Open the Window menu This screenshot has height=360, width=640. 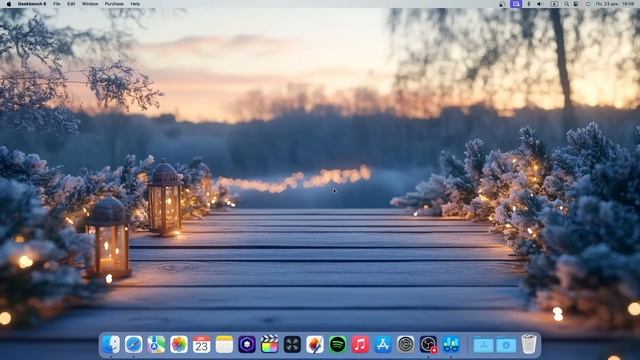coord(90,4)
